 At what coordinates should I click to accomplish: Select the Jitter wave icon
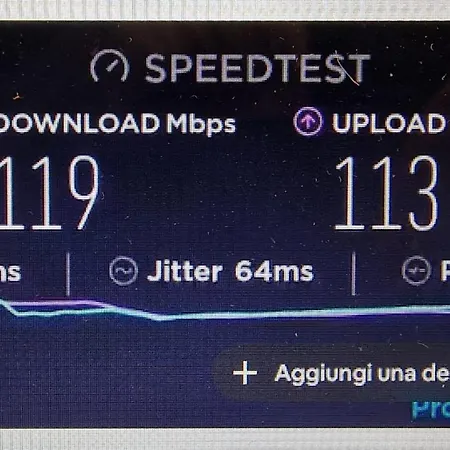[x=123, y=271]
